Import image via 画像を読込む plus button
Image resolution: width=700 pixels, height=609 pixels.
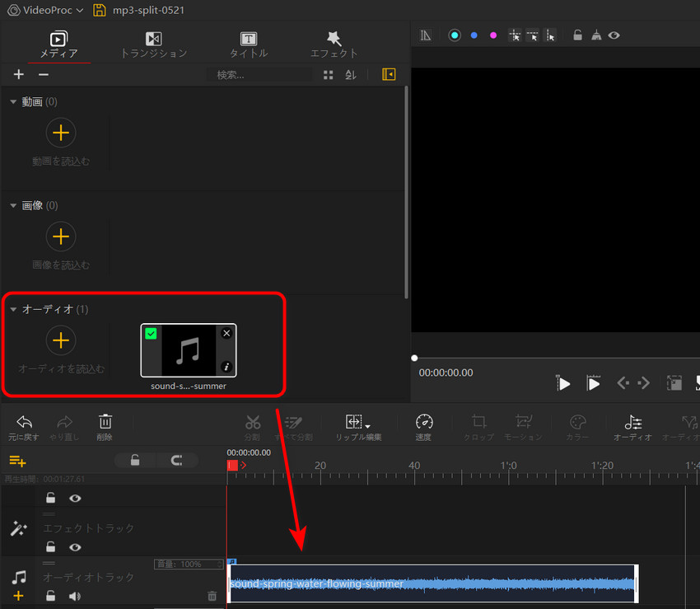[x=61, y=237]
